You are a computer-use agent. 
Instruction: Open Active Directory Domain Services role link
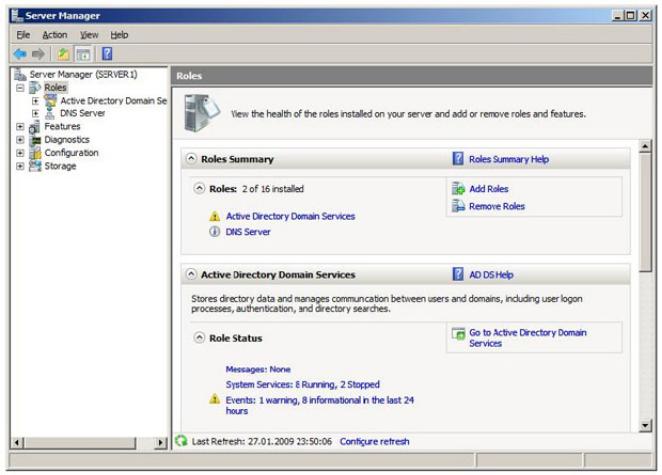(x=290, y=216)
